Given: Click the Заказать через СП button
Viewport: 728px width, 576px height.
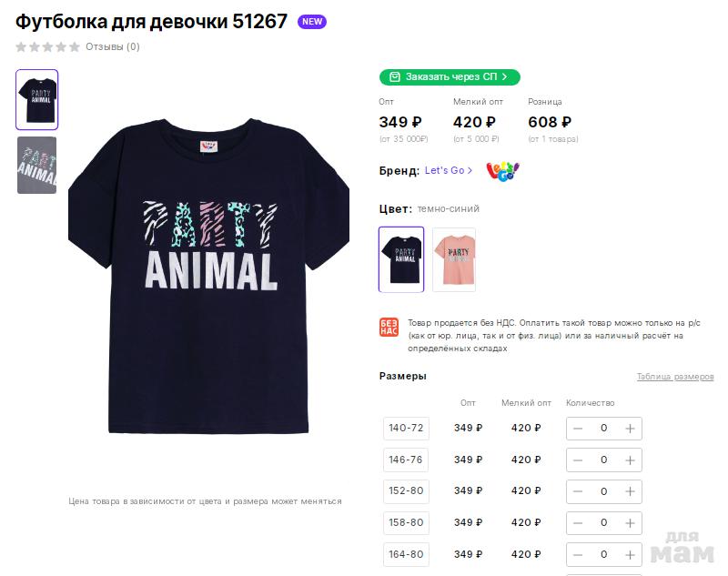Looking at the screenshot, I should pyautogui.click(x=450, y=77).
